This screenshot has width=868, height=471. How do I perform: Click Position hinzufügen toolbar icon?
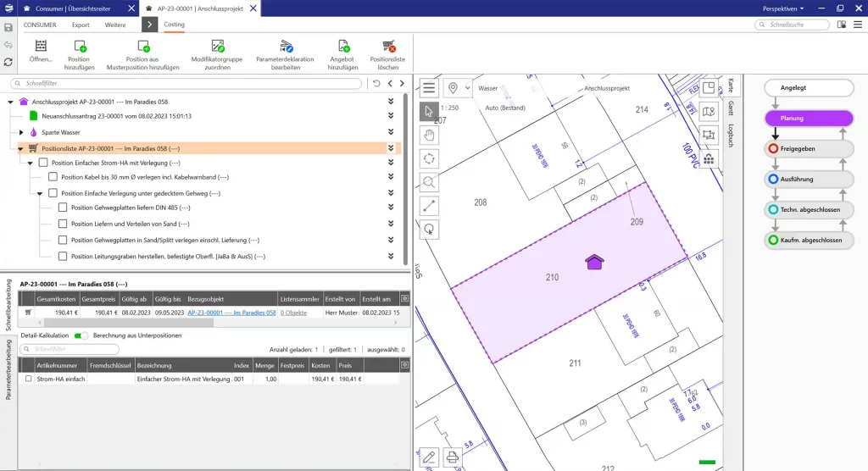coord(79,47)
